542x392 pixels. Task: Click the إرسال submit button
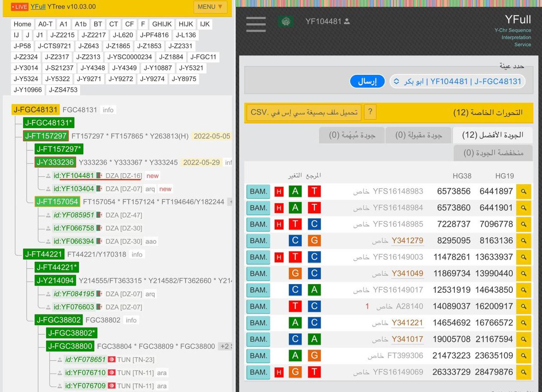pyautogui.click(x=367, y=81)
